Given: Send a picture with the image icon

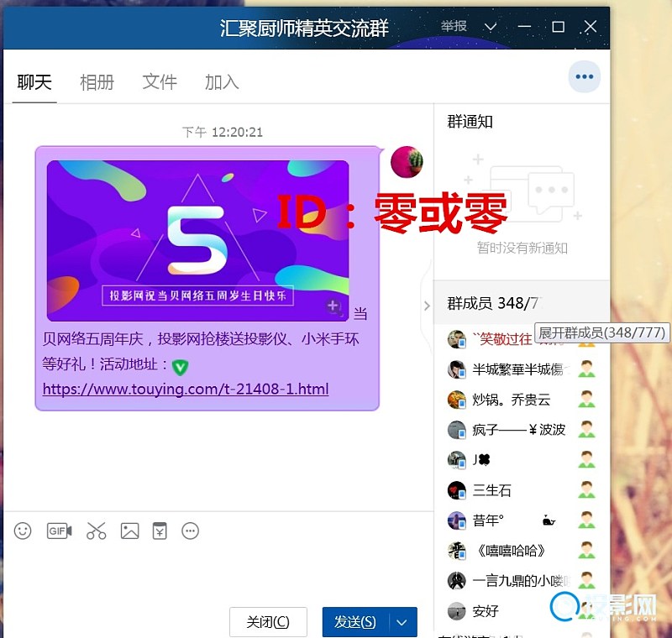Looking at the screenshot, I should [x=130, y=531].
